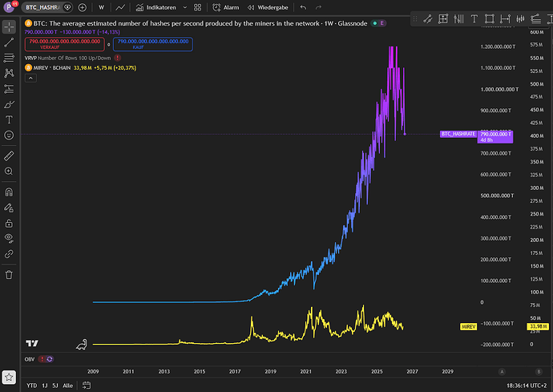Open the text annotation tool in left sidebar
This screenshot has height=392, width=553.
9,119
